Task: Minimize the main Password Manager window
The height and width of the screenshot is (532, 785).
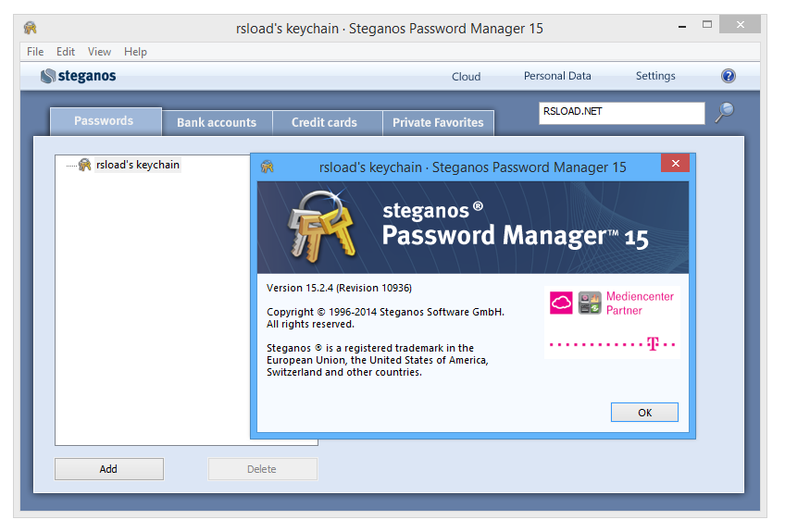Action: coord(682,27)
